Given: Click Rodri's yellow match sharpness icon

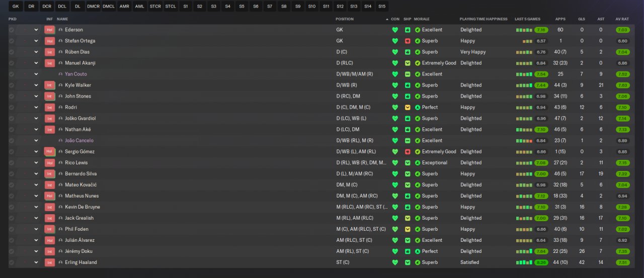Looking at the screenshot, I should [408, 108].
